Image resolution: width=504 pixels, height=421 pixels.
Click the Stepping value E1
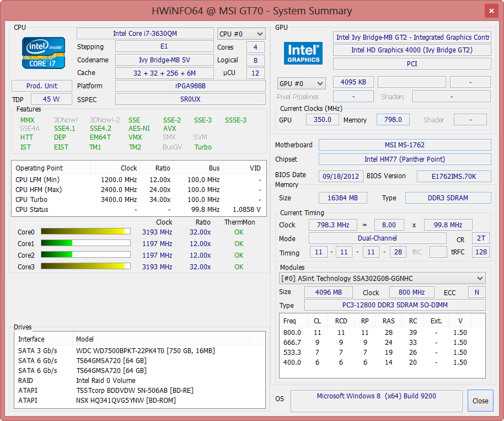(164, 46)
